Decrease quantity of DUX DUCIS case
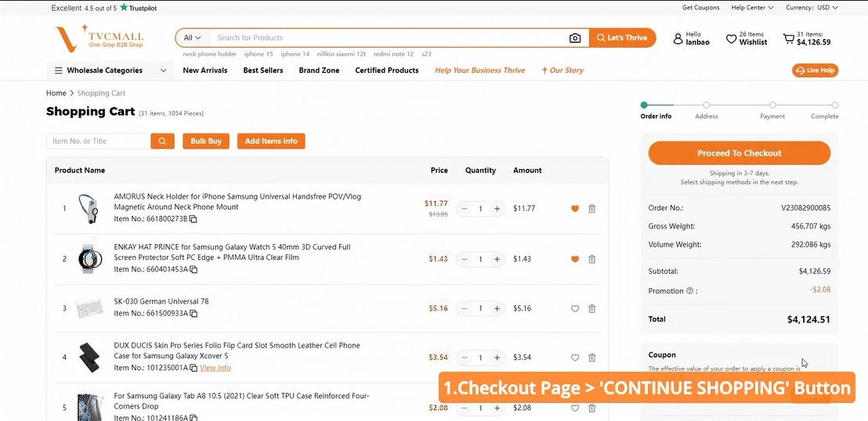Screen dimensions: 868x421 [464, 358]
